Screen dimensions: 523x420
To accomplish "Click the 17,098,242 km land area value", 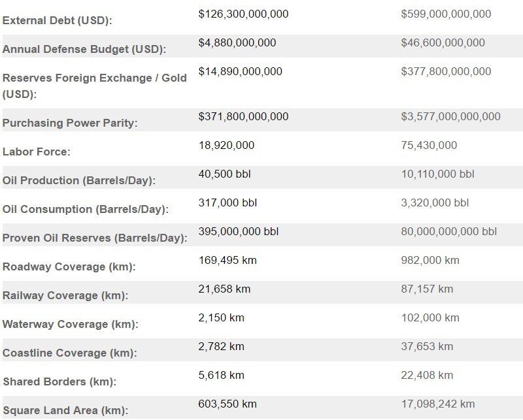I will (437, 404).
